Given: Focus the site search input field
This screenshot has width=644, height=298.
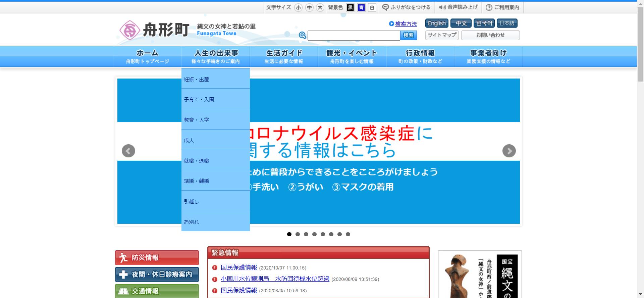Looking at the screenshot, I should pyautogui.click(x=354, y=35).
